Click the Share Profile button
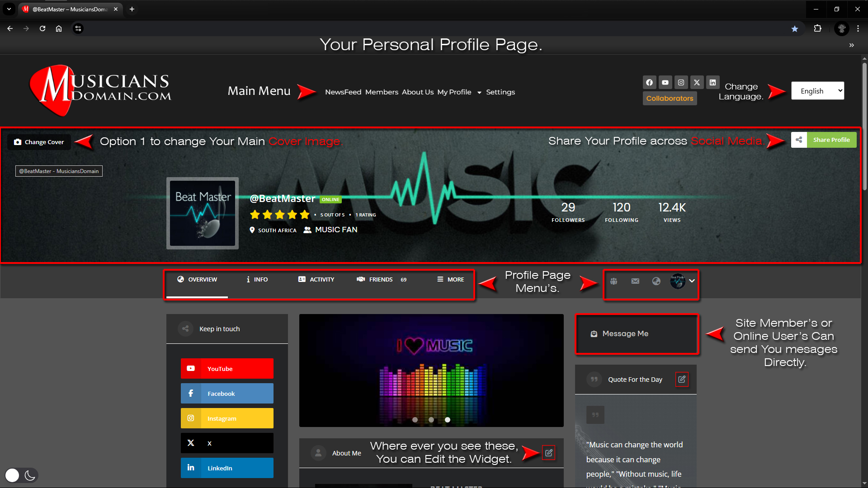This screenshot has width=868, height=488. click(831, 140)
